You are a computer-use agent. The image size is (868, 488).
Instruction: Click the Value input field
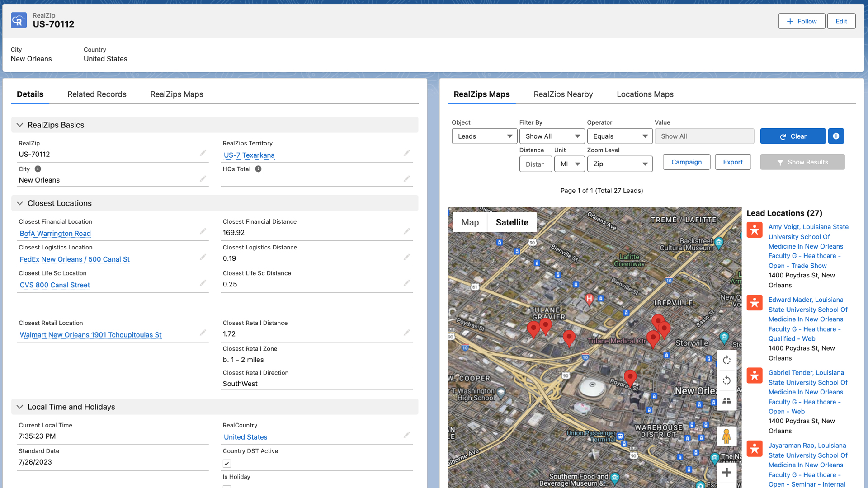(704, 136)
